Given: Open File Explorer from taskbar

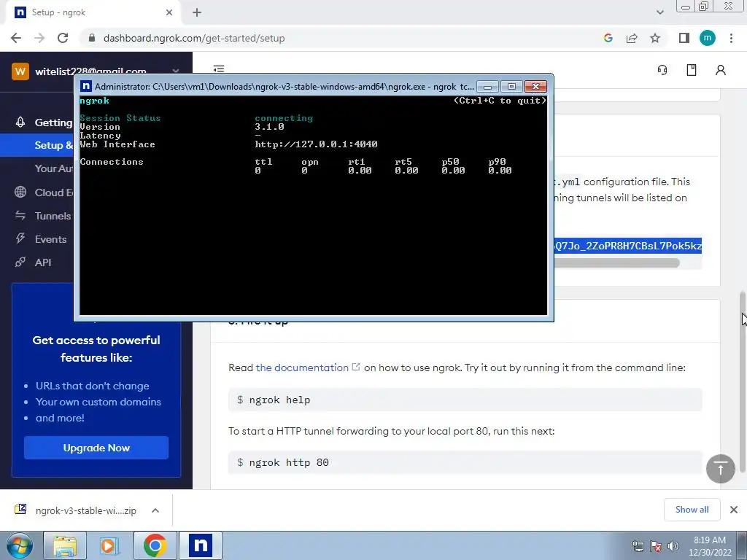Looking at the screenshot, I should 65,545.
